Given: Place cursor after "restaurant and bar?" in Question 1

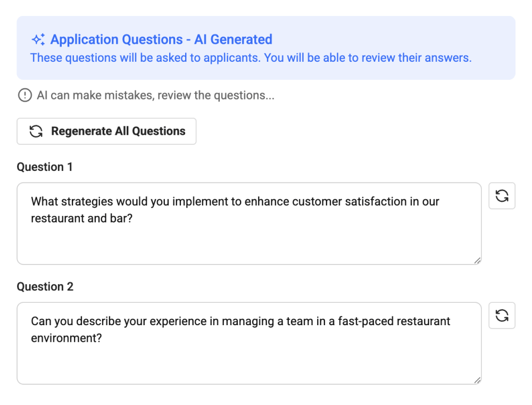Looking at the screenshot, I should click(133, 219).
